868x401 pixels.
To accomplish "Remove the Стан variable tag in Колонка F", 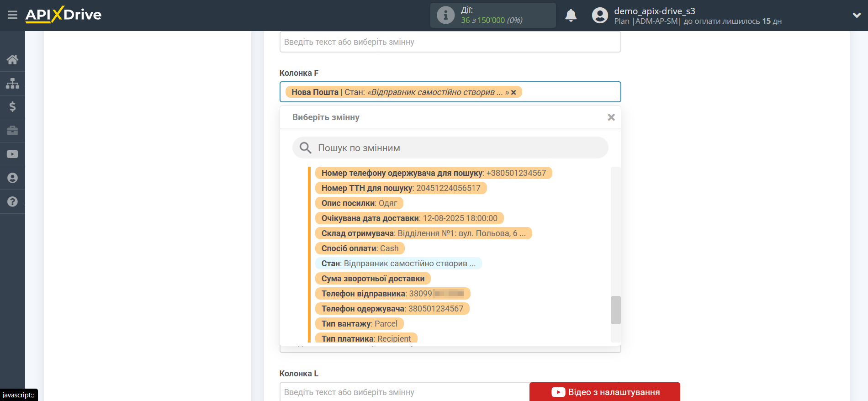I will 513,92.
